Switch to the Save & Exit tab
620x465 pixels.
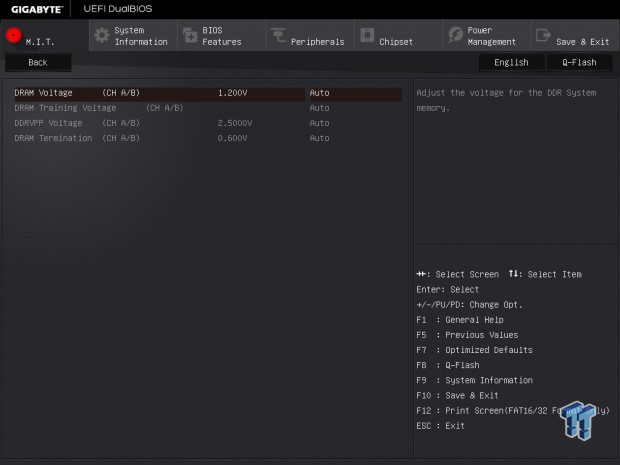(x=575, y=36)
